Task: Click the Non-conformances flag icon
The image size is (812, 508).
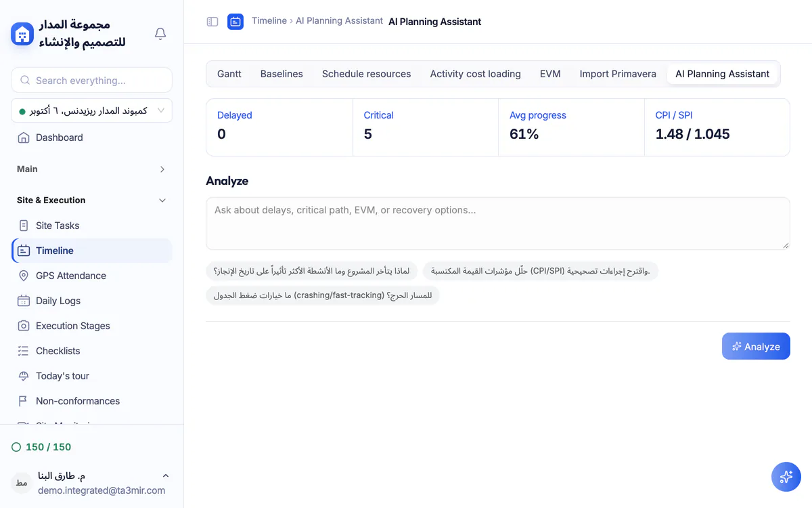Action: tap(24, 401)
